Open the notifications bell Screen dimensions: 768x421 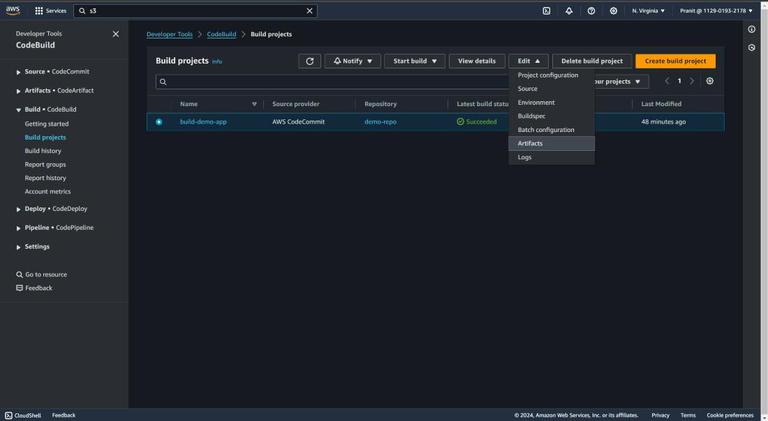pos(569,11)
